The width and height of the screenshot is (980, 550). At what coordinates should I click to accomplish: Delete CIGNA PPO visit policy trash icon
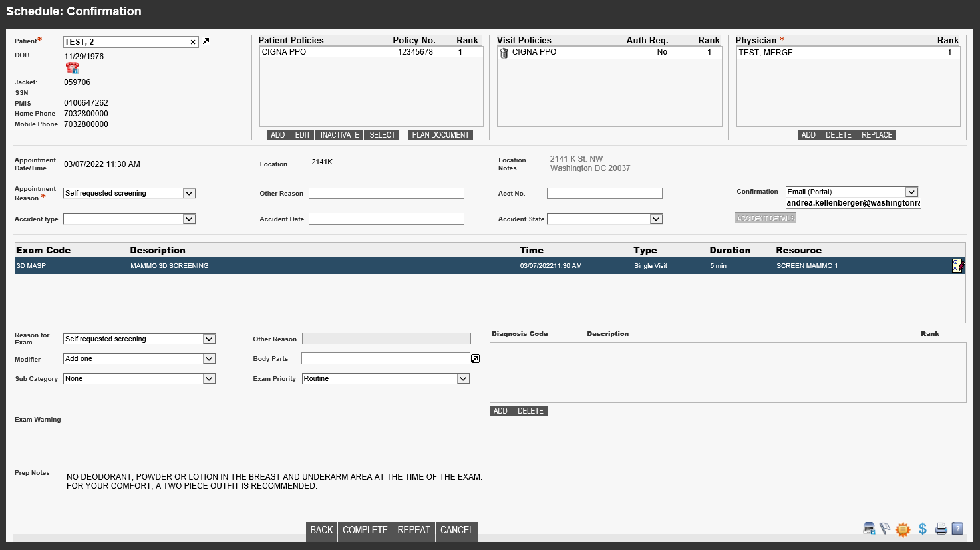coord(504,53)
